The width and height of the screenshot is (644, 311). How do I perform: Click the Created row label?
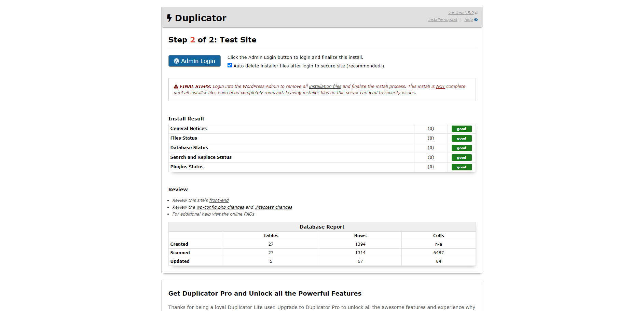coord(179,244)
